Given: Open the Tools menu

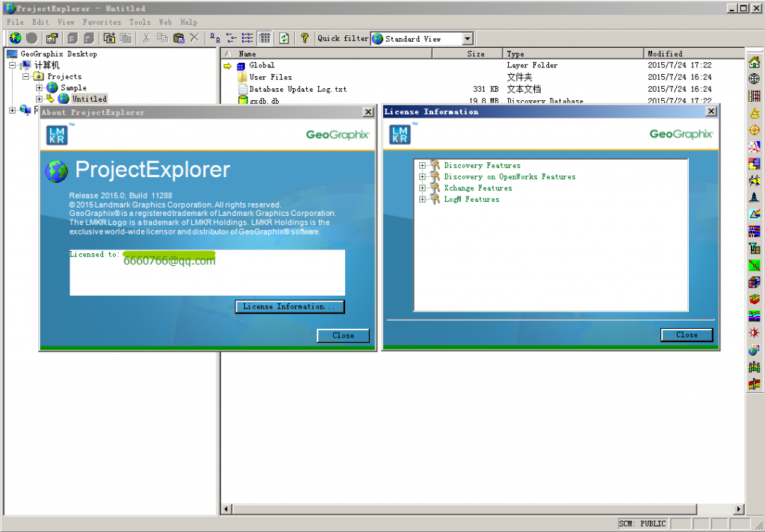Looking at the screenshot, I should click(x=140, y=22).
